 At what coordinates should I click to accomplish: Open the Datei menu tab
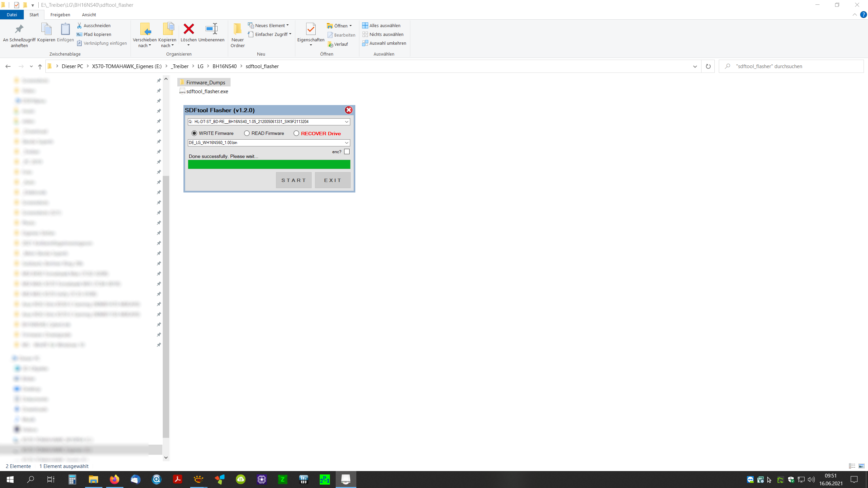click(x=12, y=15)
